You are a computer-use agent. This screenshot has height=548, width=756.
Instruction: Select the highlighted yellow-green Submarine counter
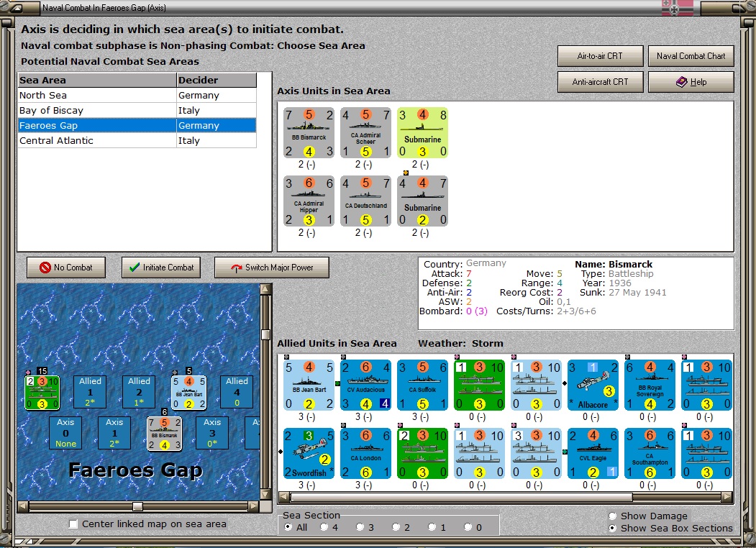[x=422, y=133]
